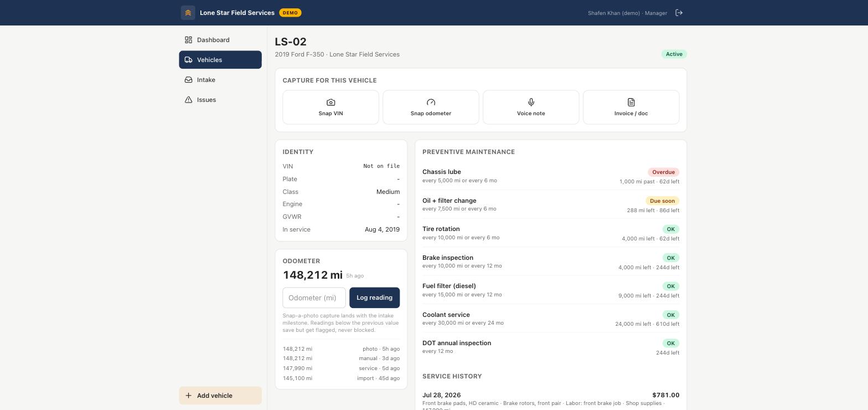This screenshot has width=868, height=410.
Task: Select the Chassis lube maintenance row
Action: point(551,176)
